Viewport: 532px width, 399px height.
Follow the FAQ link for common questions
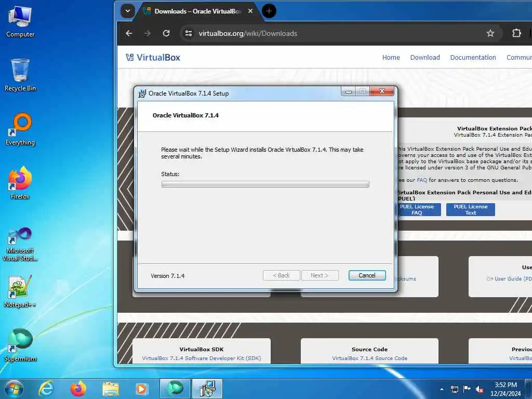coord(422,180)
